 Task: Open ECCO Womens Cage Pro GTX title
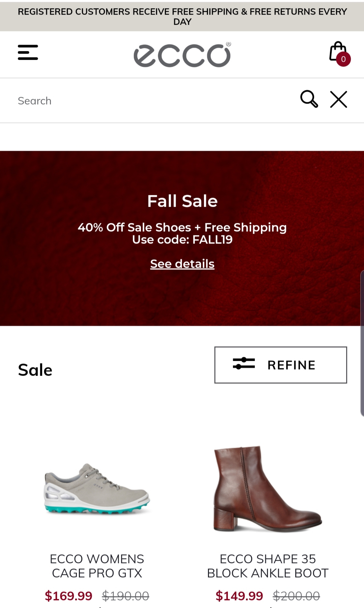click(97, 566)
